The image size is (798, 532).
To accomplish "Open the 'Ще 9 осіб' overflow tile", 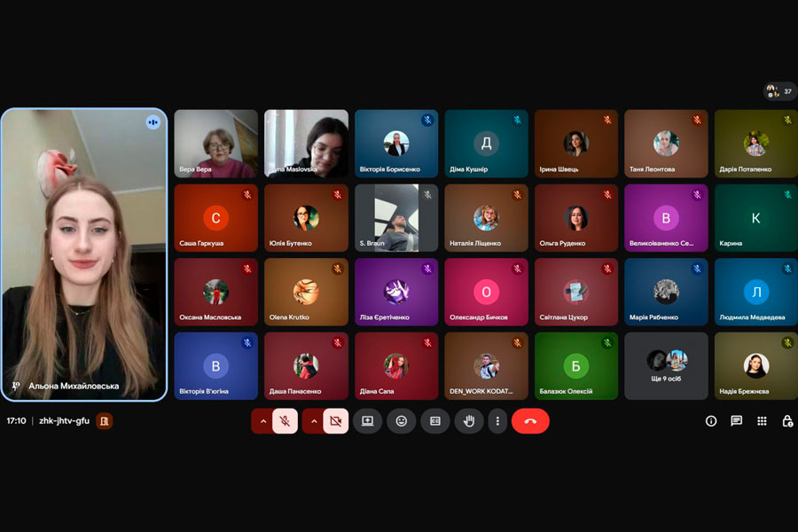I will tap(666, 366).
